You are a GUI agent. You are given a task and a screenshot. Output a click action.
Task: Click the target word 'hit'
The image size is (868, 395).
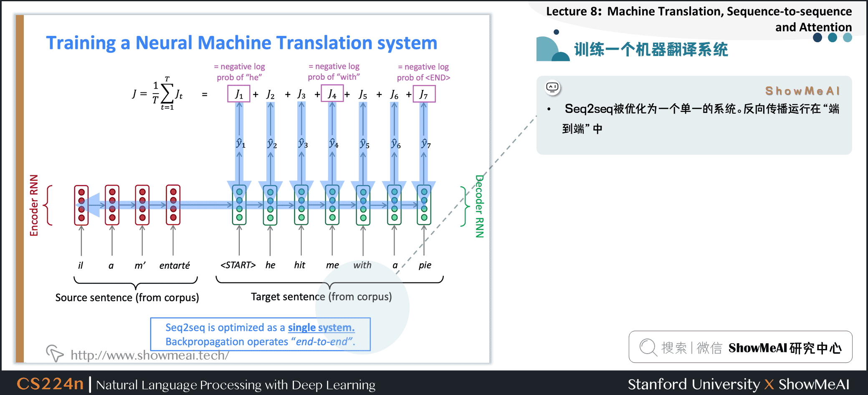coord(300,265)
